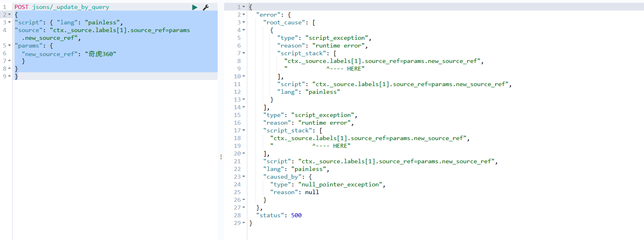644x240 pixels.
Task: Click the fold-end marker at response line 26
Action: click(244, 200)
